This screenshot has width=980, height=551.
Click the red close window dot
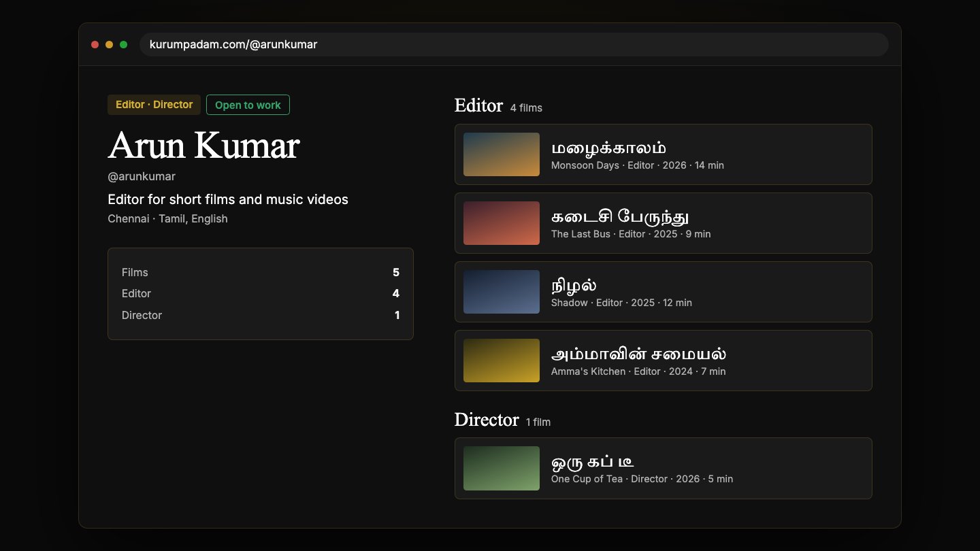coord(95,45)
